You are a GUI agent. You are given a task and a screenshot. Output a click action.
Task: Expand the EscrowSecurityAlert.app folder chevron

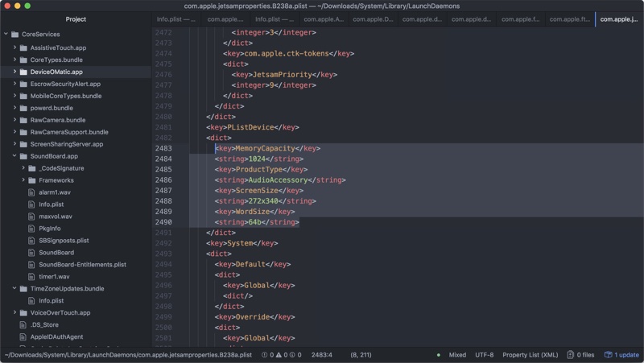pos(14,84)
